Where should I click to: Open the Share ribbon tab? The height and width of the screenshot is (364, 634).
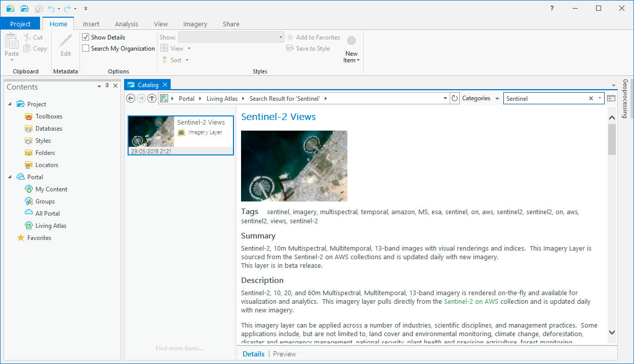pyautogui.click(x=231, y=24)
